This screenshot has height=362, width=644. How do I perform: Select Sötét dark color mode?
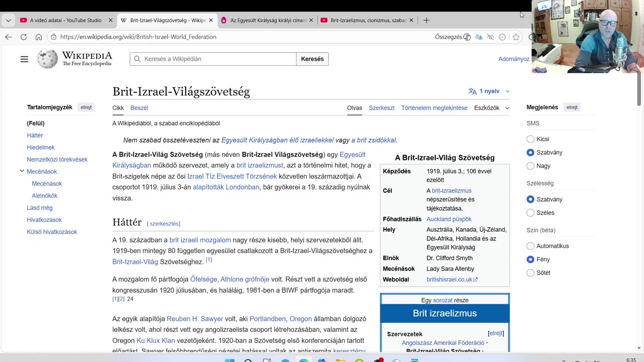[x=530, y=273]
